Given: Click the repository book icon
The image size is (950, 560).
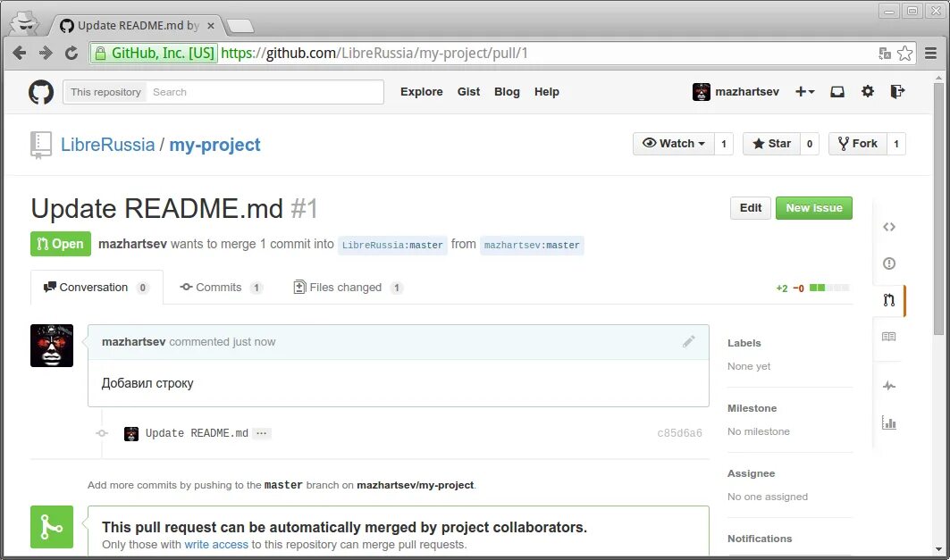Looking at the screenshot, I should pos(40,146).
